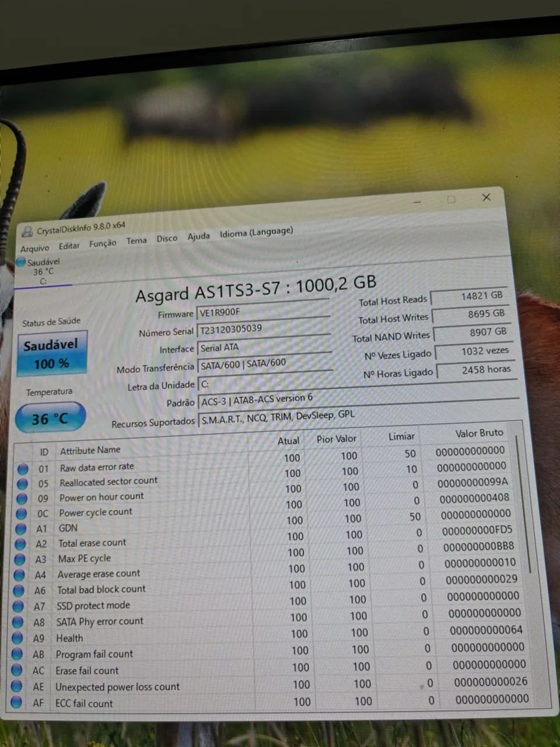Click the Limiar column header
Screen dimensions: 560x747
click(x=402, y=436)
